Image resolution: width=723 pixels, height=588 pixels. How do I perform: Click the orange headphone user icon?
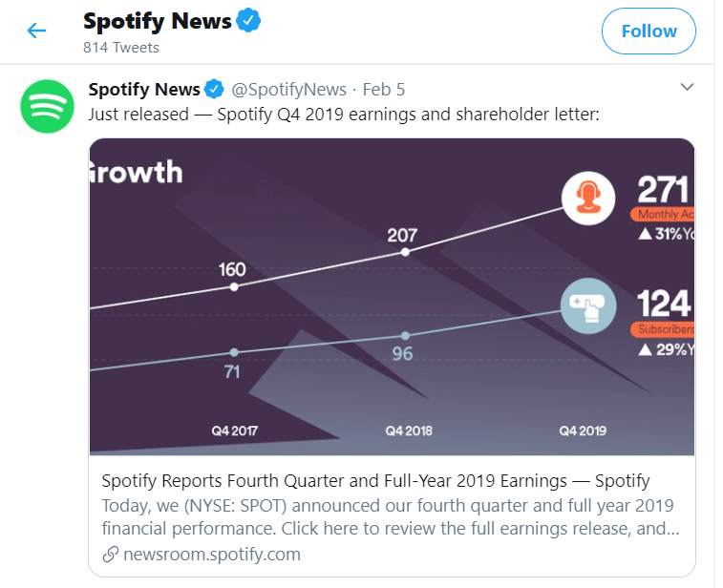(x=588, y=198)
